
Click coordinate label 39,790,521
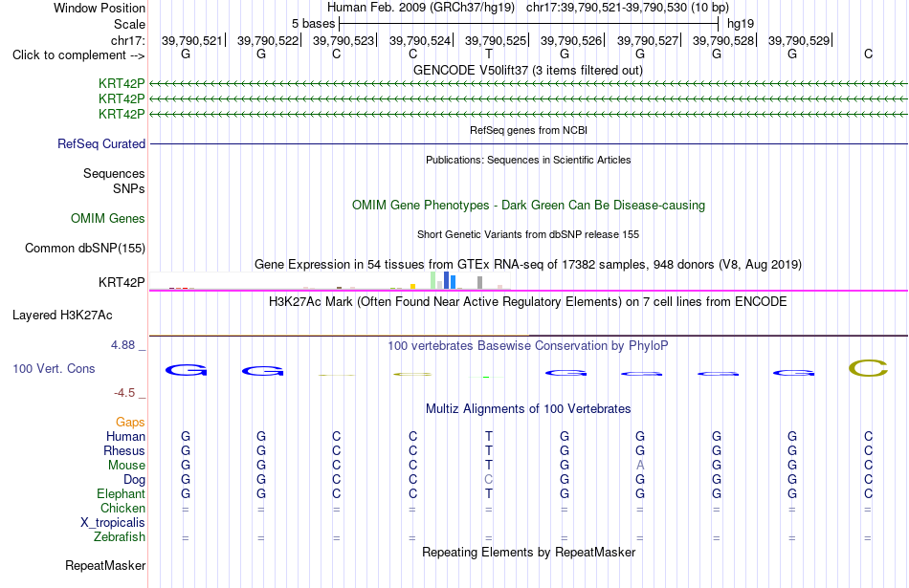192,40
